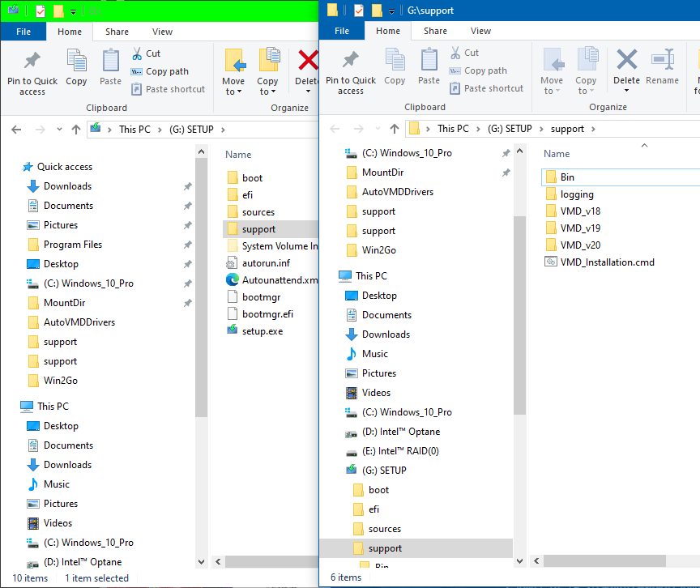This screenshot has width=700, height=588.
Task: Click This PC breadcrumb in G:\support window
Action: tap(453, 129)
